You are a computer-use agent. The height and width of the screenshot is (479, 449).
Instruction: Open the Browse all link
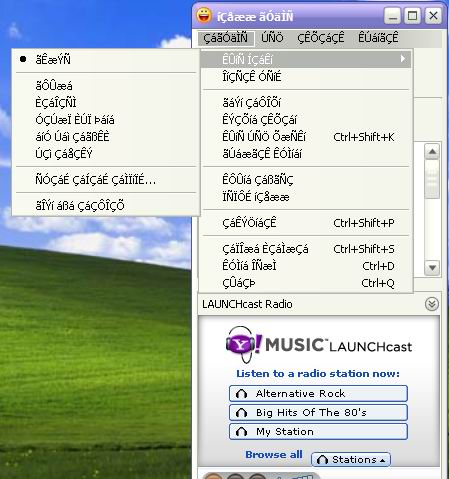274,455
